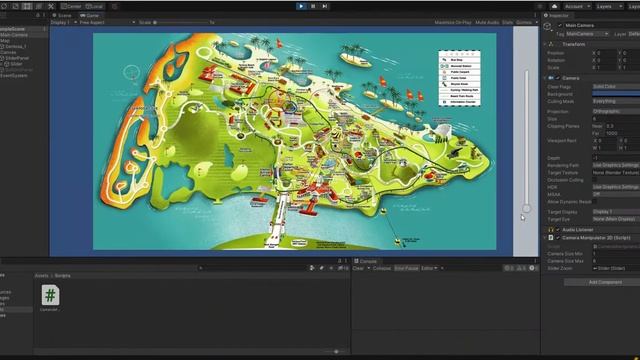Click the Play button
Screen dimensions: 640x360
(x=301, y=6)
